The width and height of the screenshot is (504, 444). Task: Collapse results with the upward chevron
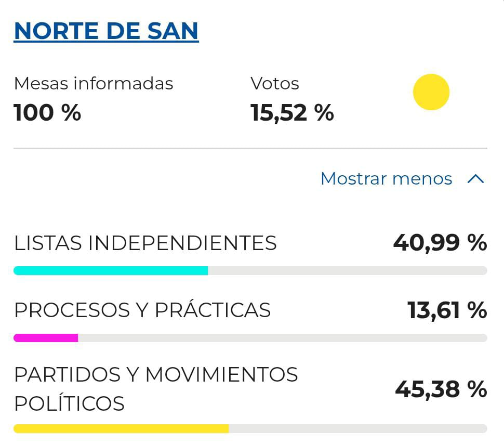[475, 179]
